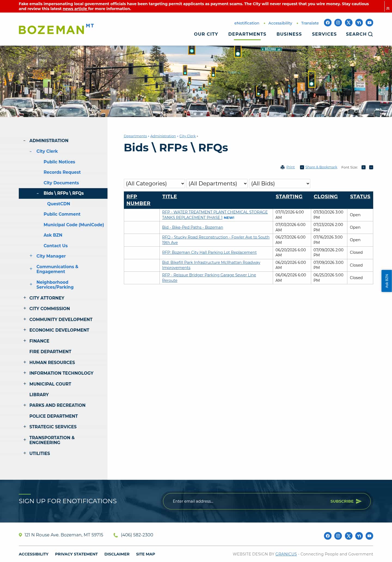Screen dimensions: 392x562
Task: Open Reissue Bridger Parking Garage Sewer RFP
Action: tap(209, 278)
